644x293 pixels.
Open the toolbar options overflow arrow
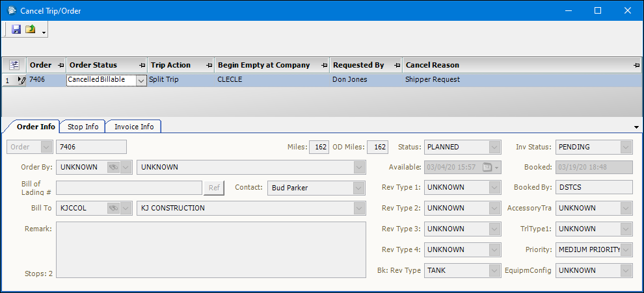tap(44, 32)
